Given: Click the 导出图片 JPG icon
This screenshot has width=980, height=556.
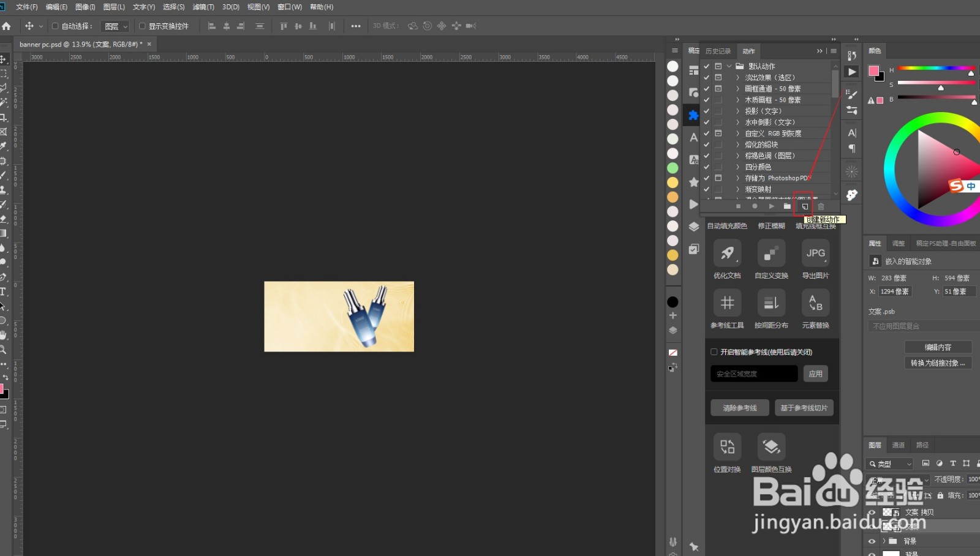Looking at the screenshot, I should click(x=815, y=253).
